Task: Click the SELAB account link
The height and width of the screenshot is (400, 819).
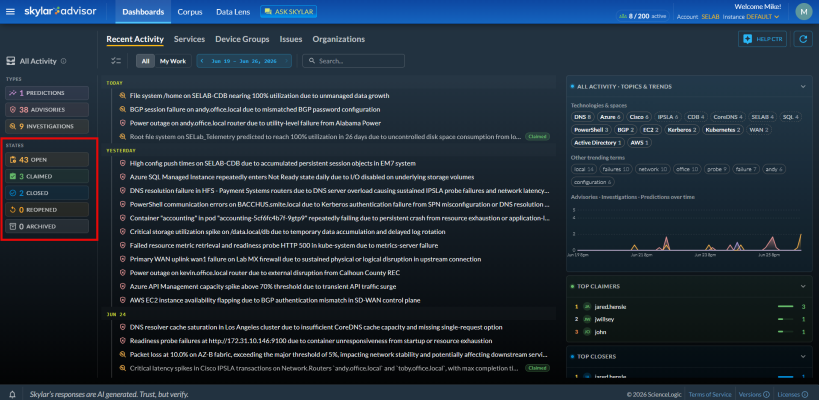Action: pyautogui.click(x=710, y=17)
